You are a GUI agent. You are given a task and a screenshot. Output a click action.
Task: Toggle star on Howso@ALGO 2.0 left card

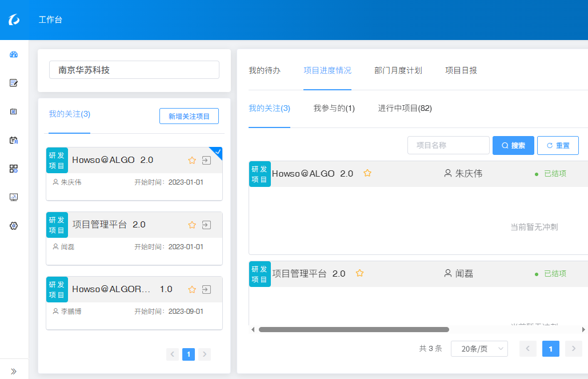tap(192, 160)
